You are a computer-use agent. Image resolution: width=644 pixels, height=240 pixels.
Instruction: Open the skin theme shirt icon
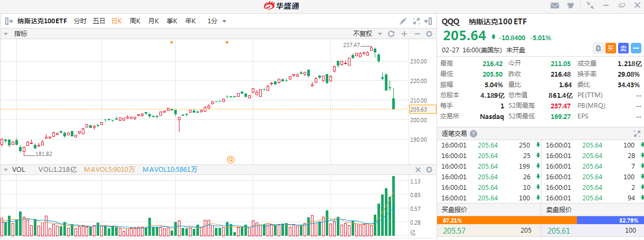click(571, 6)
